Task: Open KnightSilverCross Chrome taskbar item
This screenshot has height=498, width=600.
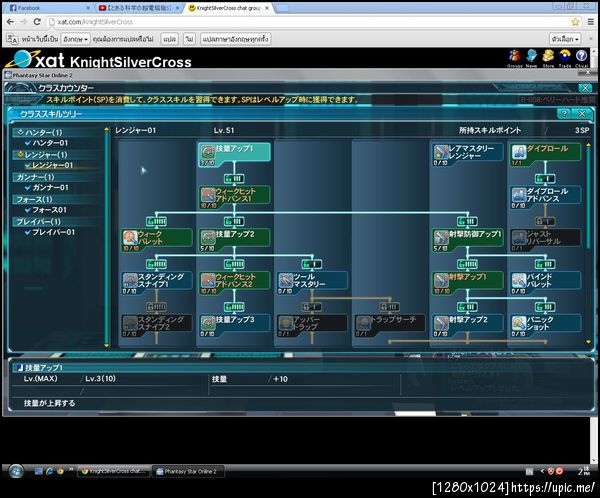Action: [x=114, y=471]
